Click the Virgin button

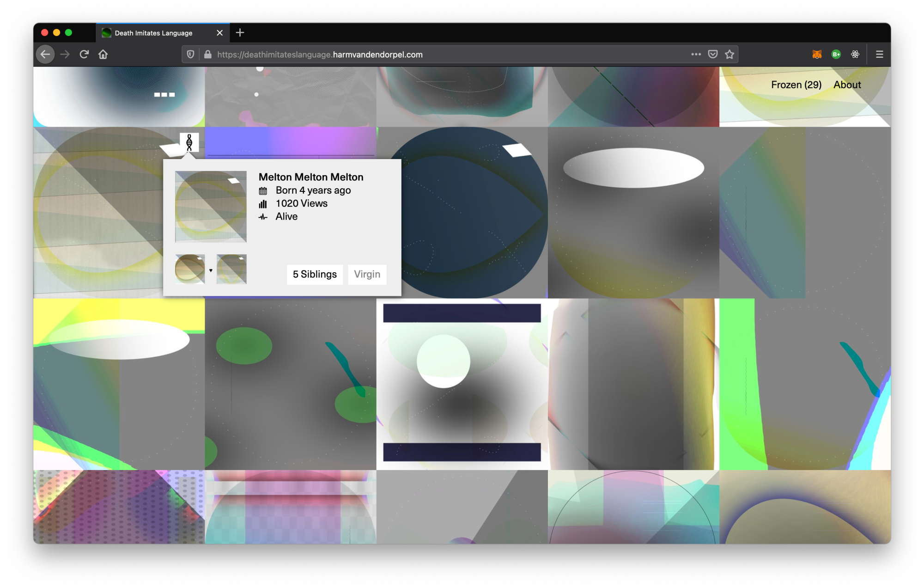tap(367, 275)
